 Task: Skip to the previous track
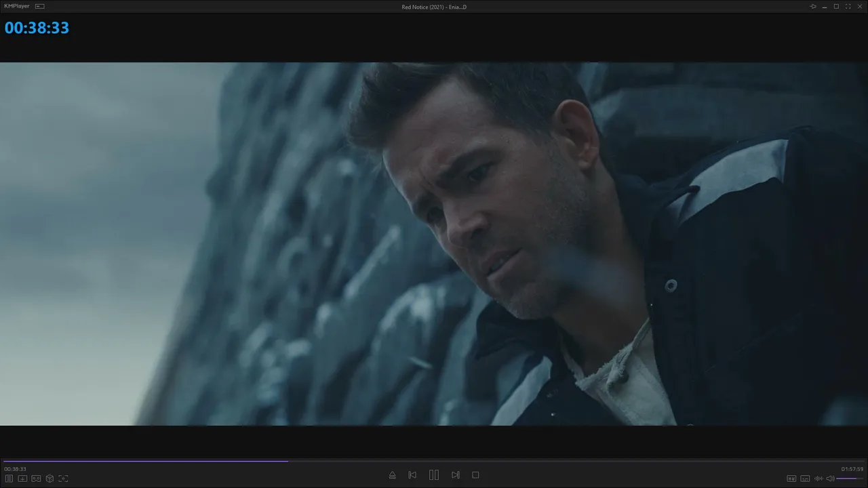pos(412,475)
